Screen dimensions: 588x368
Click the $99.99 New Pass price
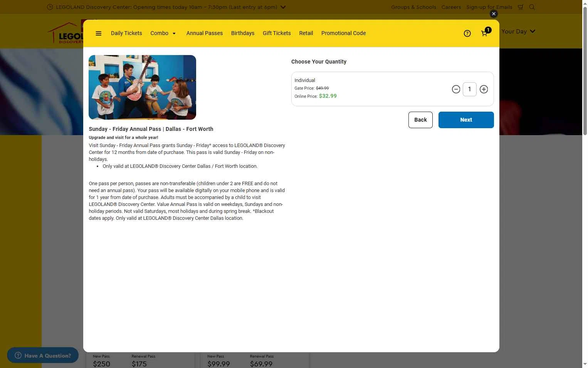pos(218,364)
